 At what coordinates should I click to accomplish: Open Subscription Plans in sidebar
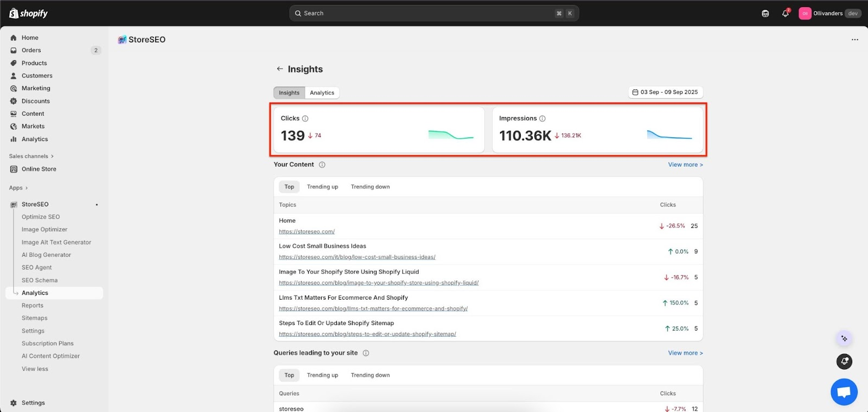(x=48, y=344)
